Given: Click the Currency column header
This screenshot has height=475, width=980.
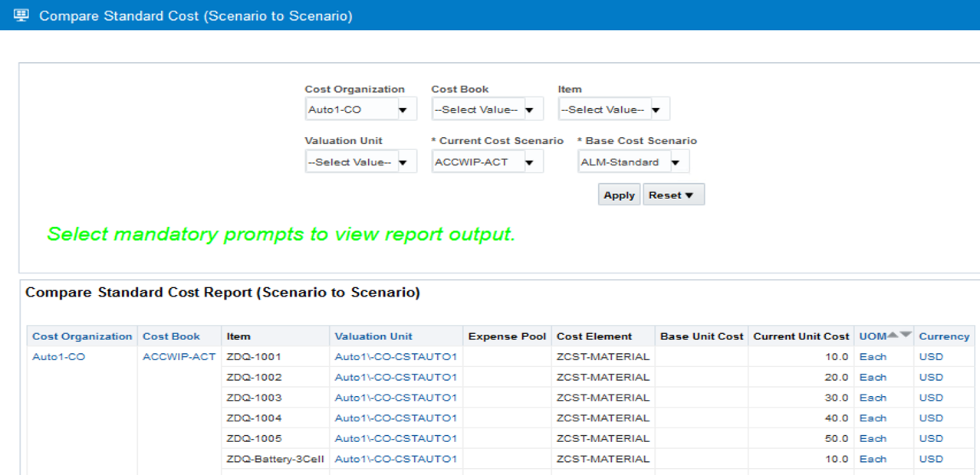Looking at the screenshot, I should [x=944, y=336].
